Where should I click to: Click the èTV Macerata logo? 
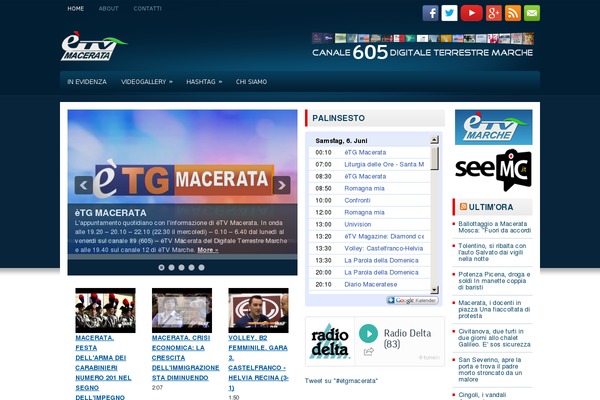pos(94,46)
